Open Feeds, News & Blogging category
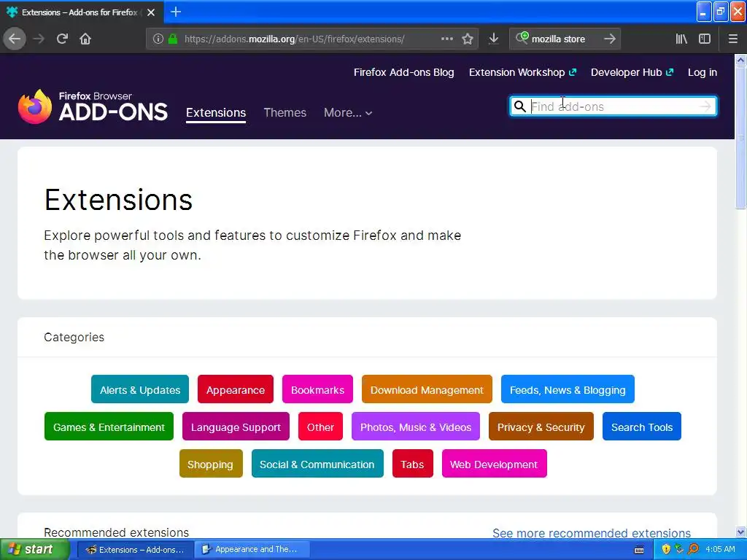 pos(568,389)
